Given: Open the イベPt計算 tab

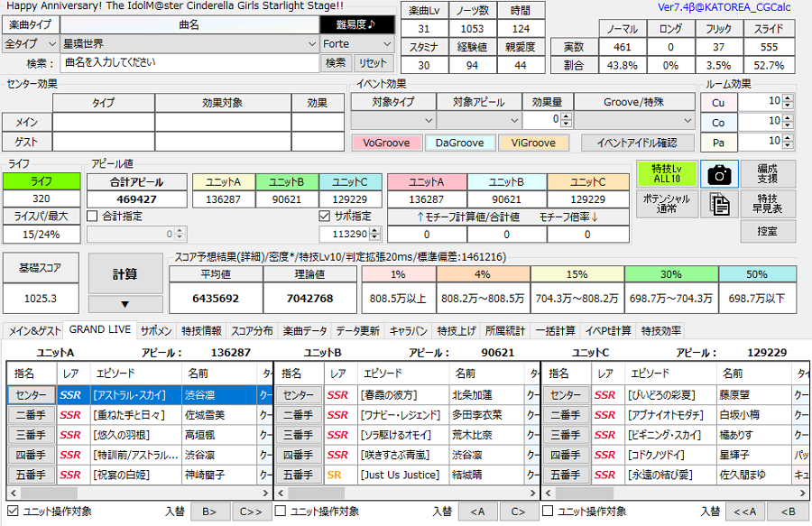Looking at the screenshot, I should [608, 331].
